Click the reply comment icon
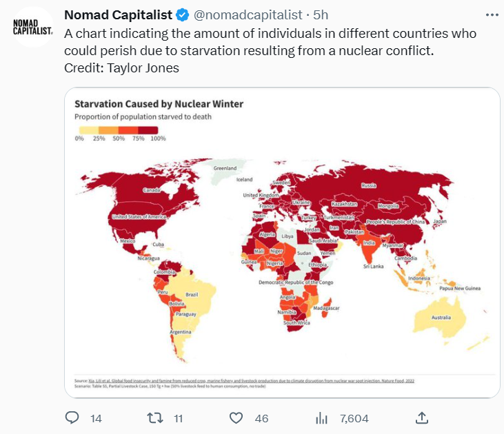 coord(72,418)
